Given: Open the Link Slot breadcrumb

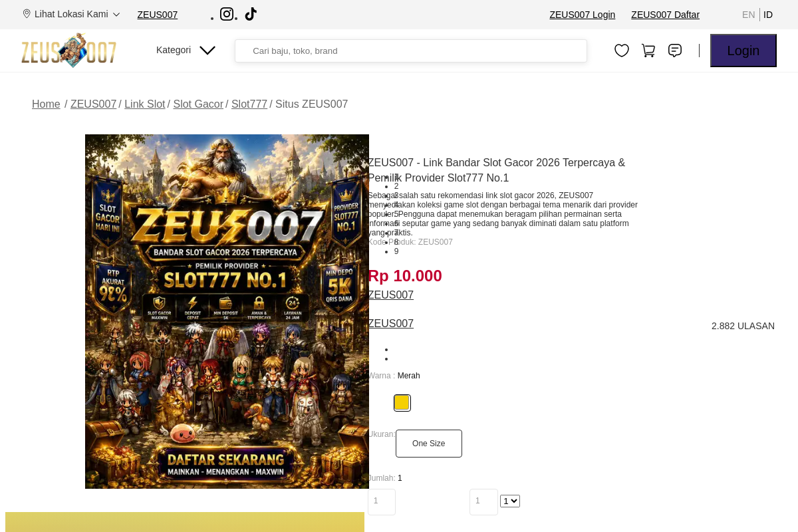Looking at the screenshot, I should pyautogui.click(x=145, y=104).
